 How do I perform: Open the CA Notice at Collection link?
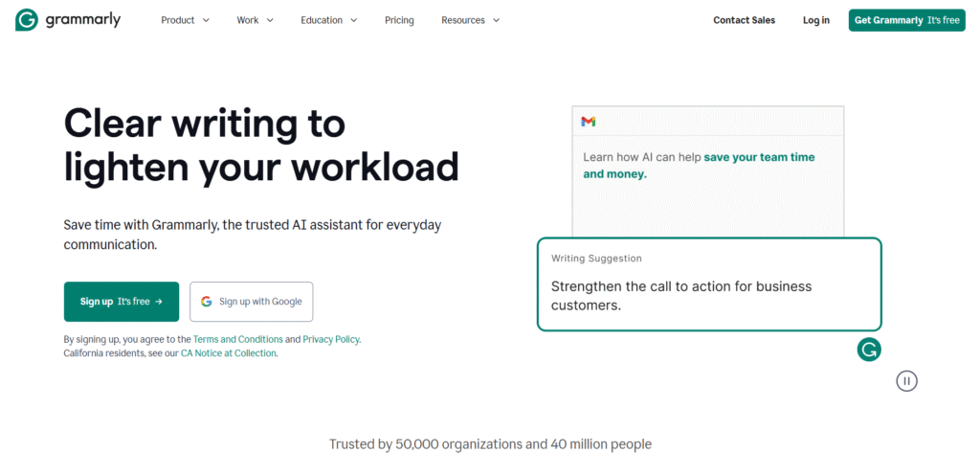tap(229, 352)
